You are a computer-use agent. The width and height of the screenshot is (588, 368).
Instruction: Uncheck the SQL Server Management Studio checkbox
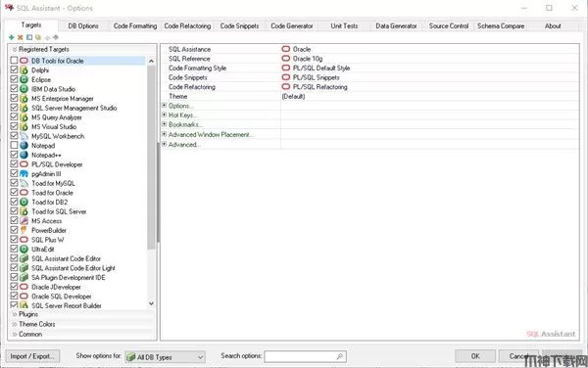[14, 108]
